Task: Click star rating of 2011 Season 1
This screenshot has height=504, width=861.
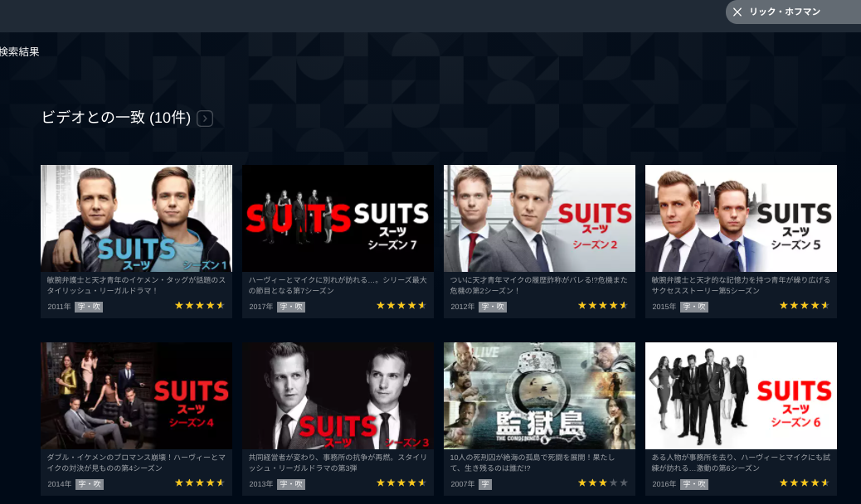Action: [200, 306]
